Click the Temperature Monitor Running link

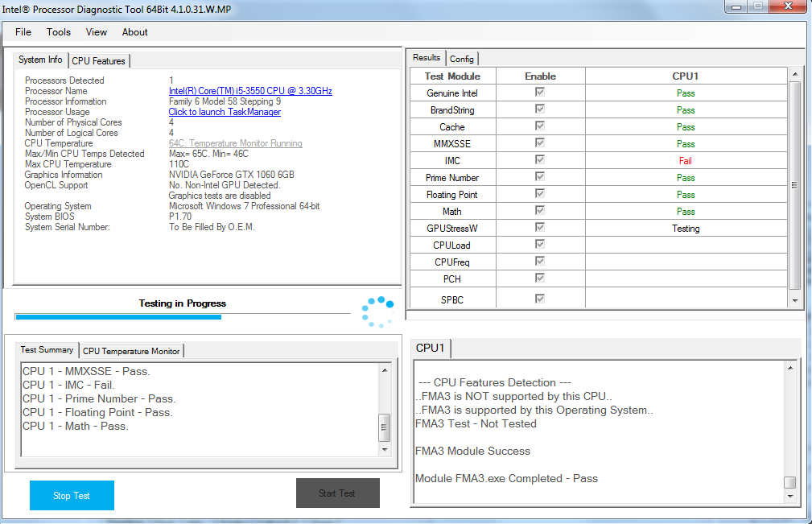point(236,143)
